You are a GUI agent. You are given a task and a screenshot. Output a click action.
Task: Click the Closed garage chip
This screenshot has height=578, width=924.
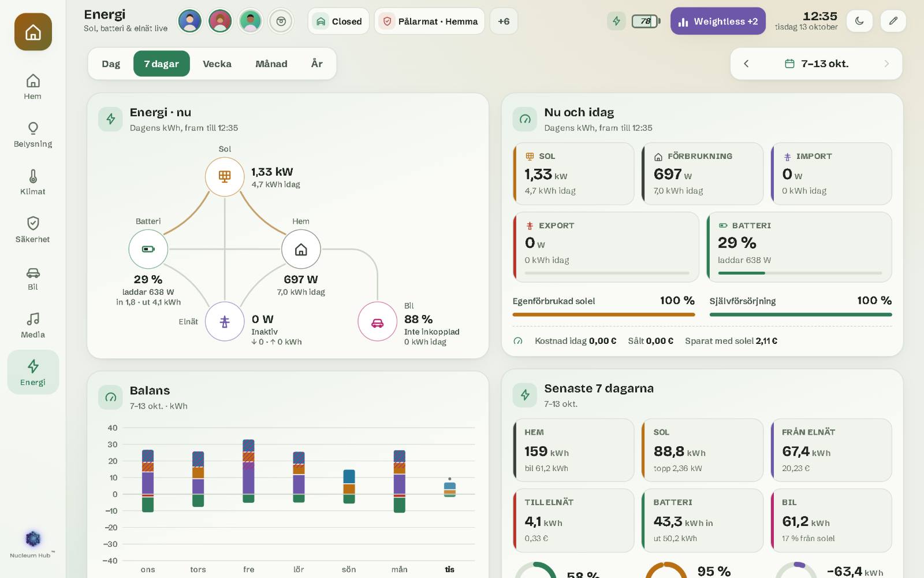point(338,21)
